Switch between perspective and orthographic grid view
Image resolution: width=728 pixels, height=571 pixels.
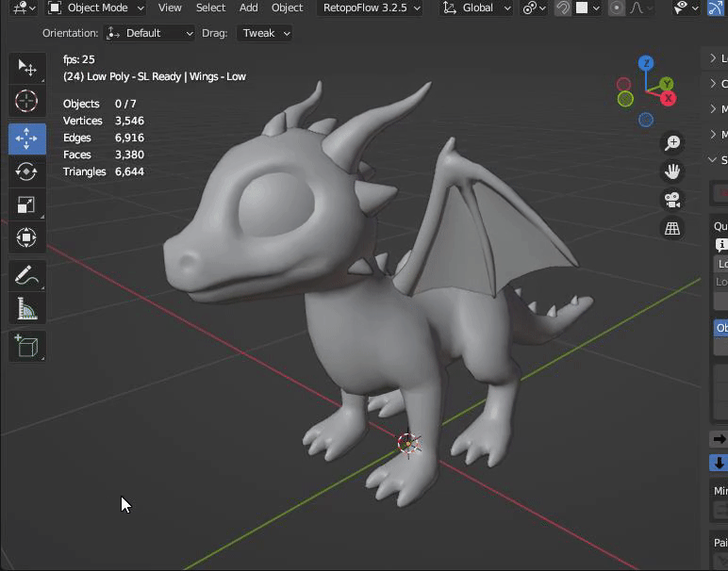click(x=672, y=228)
